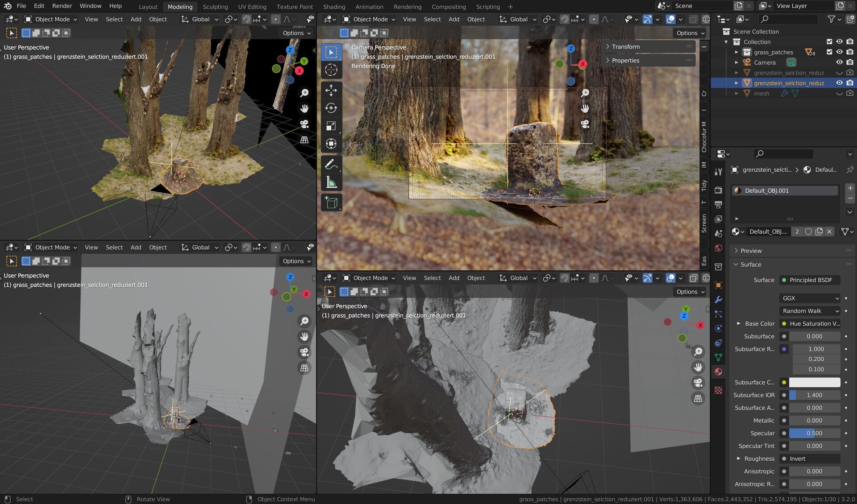Select the Scale tool in toolbar
The width and height of the screenshot is (857, 504).
pos(331,126)
